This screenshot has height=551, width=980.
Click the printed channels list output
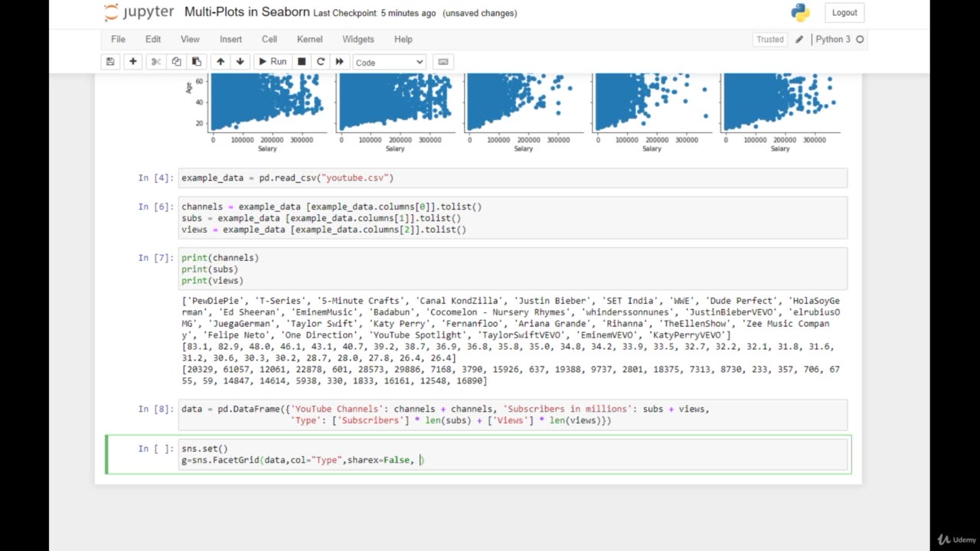(511, 318)
